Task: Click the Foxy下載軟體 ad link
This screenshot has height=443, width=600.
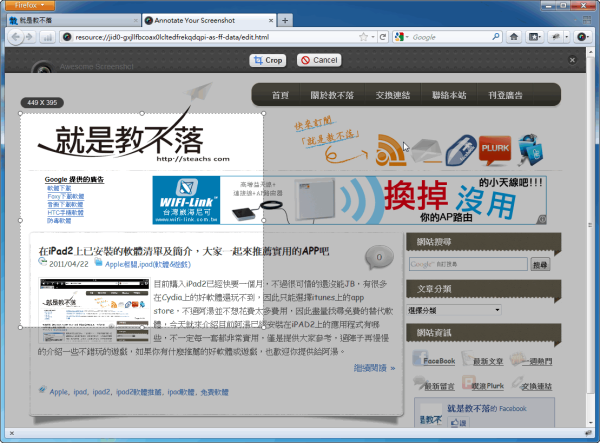Action: 65,196
